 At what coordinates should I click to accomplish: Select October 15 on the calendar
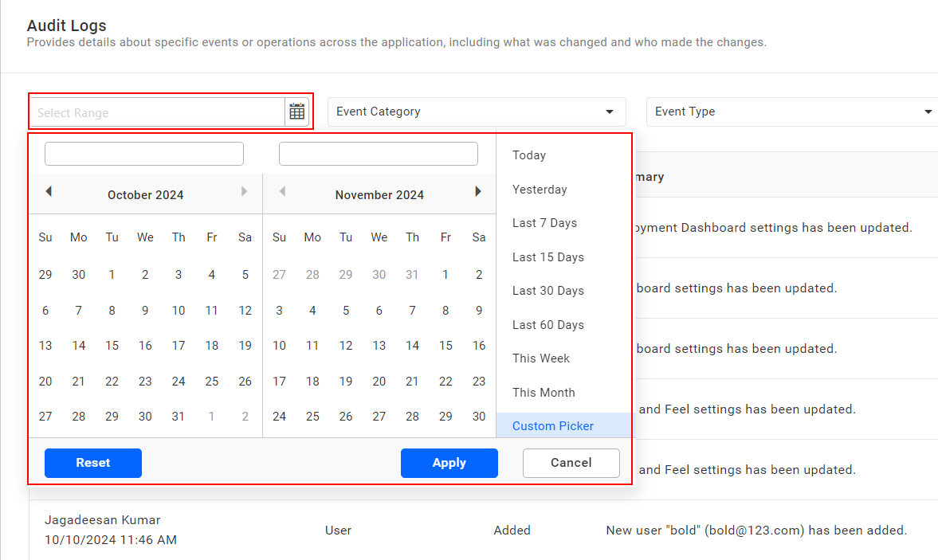click(112, 346)
